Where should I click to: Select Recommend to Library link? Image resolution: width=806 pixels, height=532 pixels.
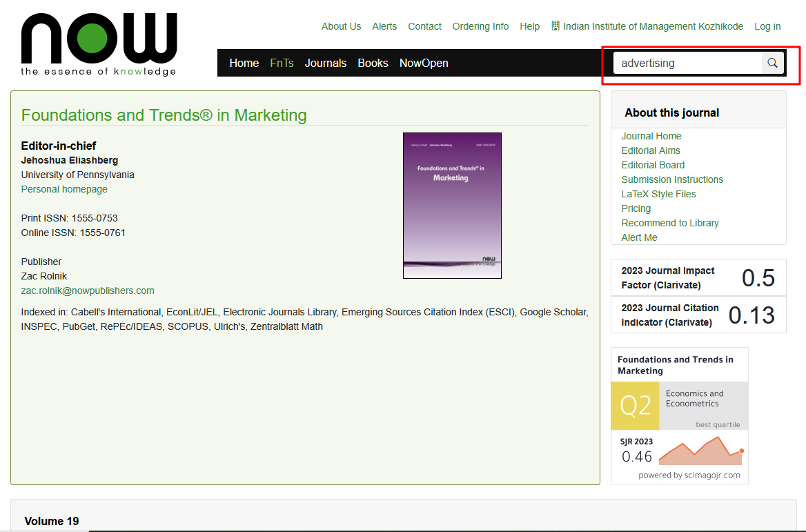tap(669, 223)
